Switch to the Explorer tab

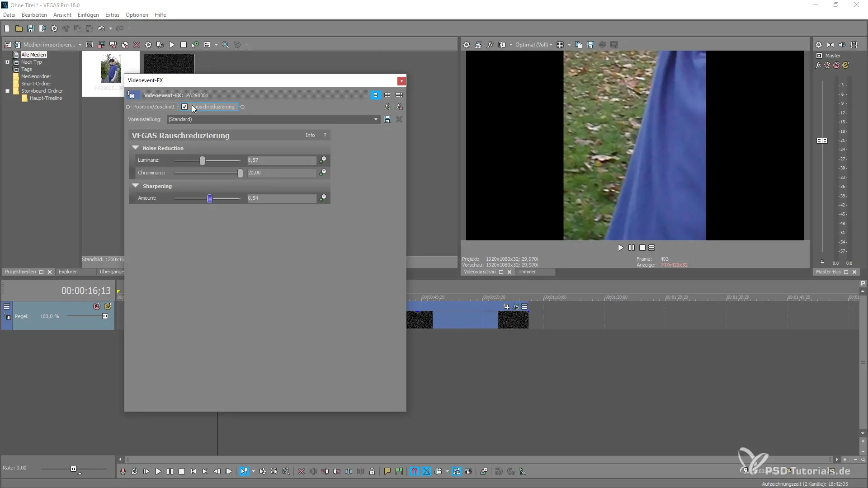click(x=68, y=272)
